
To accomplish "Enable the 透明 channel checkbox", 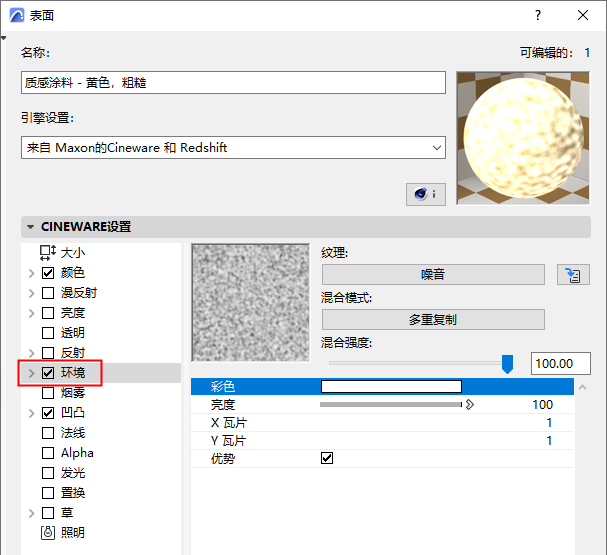I will pos(48,333).
